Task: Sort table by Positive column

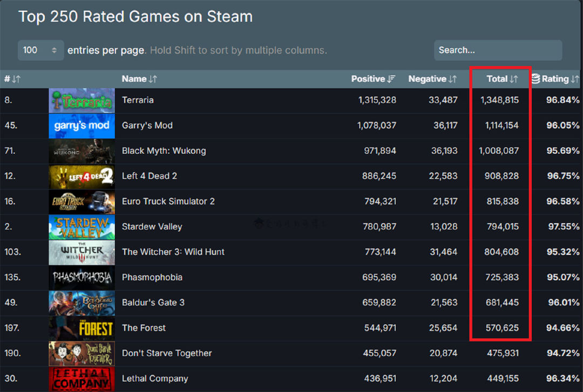Action: (x=373, y=79)
